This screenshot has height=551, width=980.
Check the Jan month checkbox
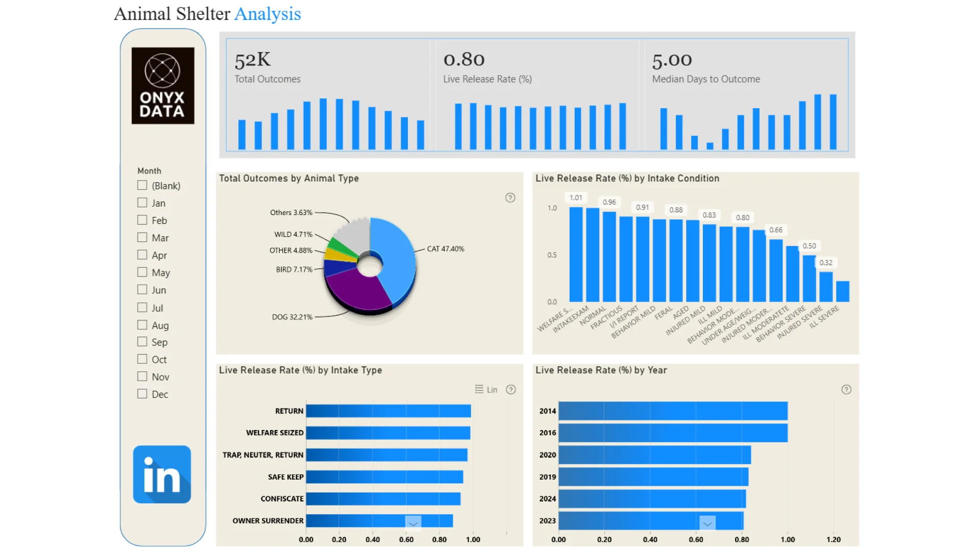click(x=142, y=203)
